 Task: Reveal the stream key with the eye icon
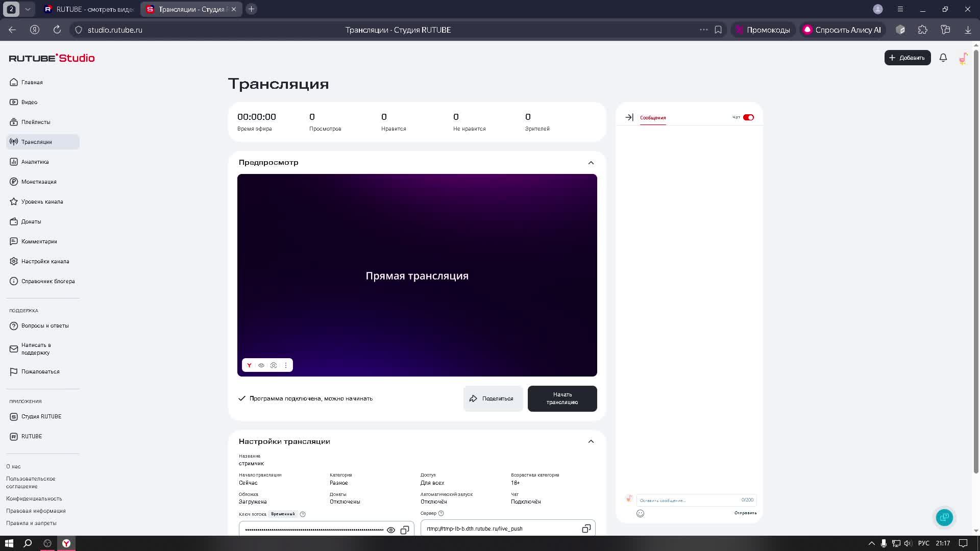coord(391,530)
